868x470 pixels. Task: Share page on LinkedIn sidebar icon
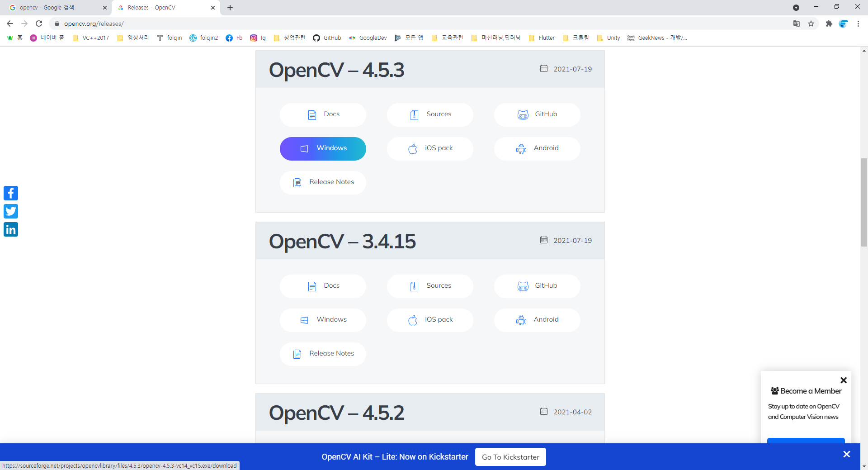click(11, 229)
